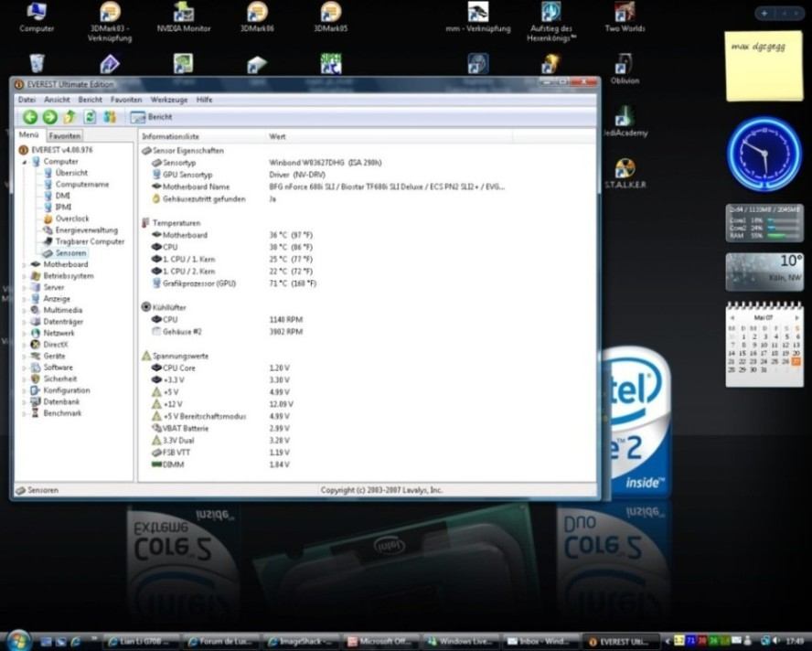Viewport: 812px width, 651px height.
Task: Select the Motherboard Name row
Action: point(328,187)
